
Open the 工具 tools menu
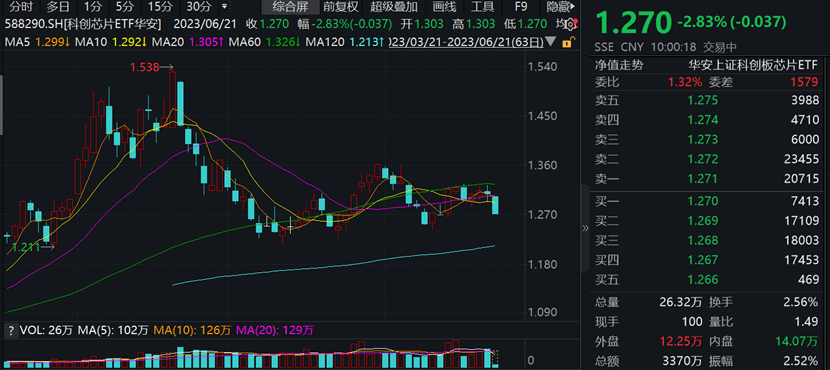click(x=482, y=7)
